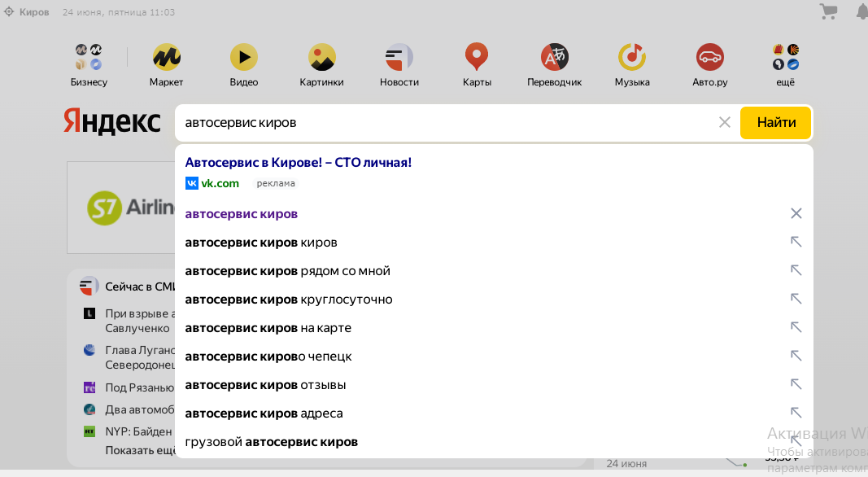Insert 'рядом со мной' suggestion via arrow
This screenshot has height=477, width=868.
pyautogui.click(x=796, y=269)
